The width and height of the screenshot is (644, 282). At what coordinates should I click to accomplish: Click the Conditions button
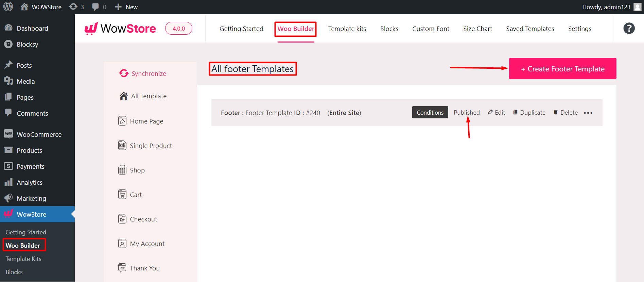click(x=430, y=112)
